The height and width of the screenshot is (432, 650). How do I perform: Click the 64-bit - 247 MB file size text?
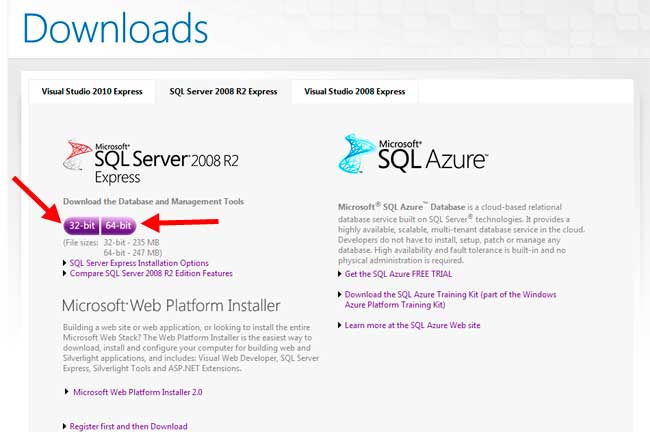[133, 252]
